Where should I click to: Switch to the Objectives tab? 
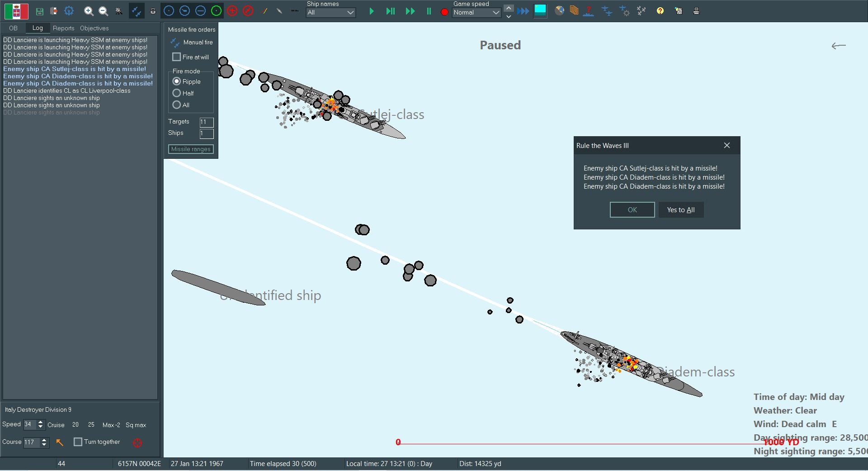tap(94, 28)
